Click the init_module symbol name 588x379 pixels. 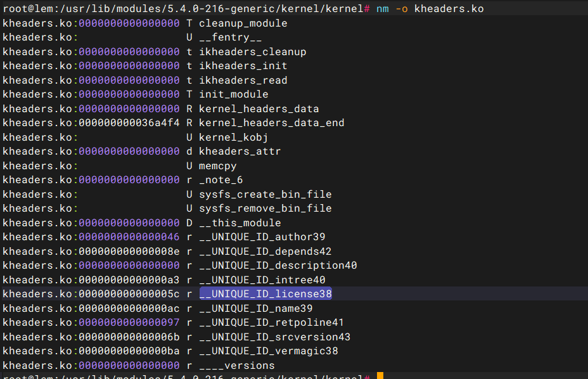(x=234, y=94)
